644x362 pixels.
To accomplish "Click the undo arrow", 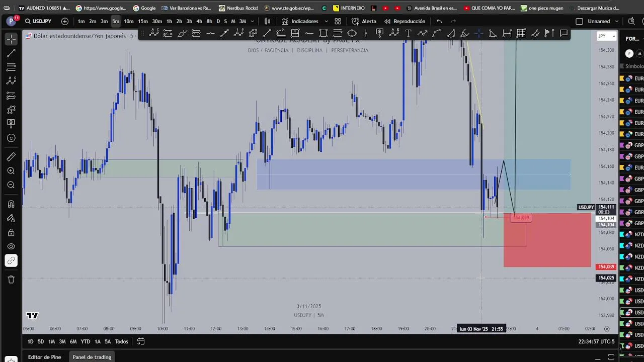I will click(x=439, y=21).
